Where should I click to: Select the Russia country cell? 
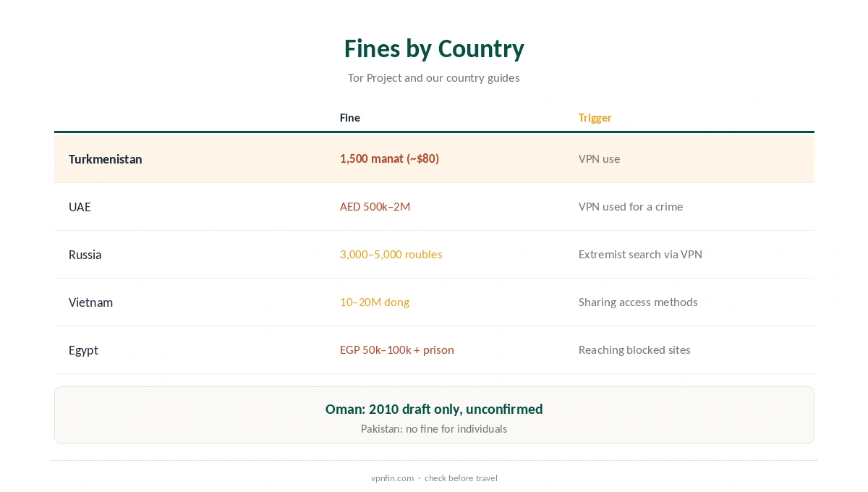tap(85, 255)
